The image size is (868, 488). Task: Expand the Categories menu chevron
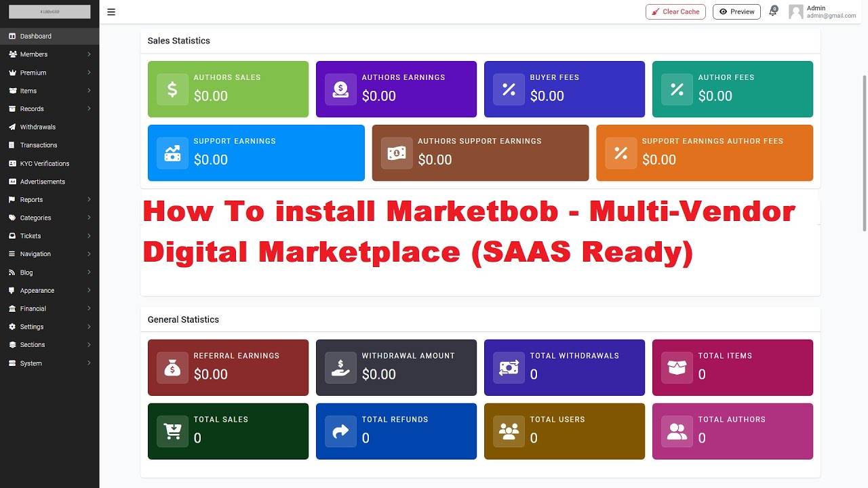point(89,218)
